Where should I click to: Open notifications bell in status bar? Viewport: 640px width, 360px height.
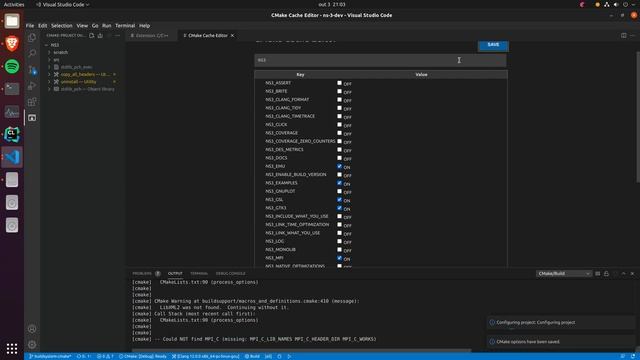(x=632, y=356)
